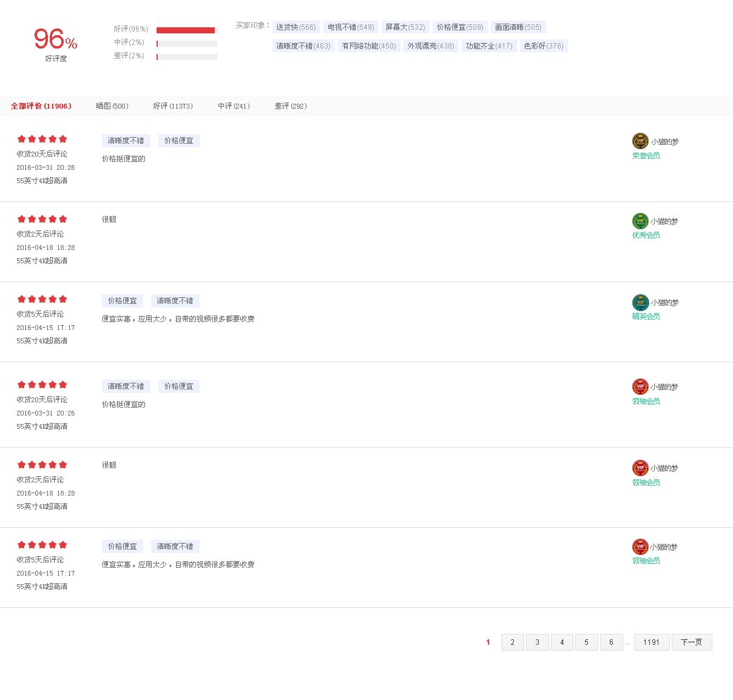
Task: Open the 好评 (11373) tab
Action: click(x=173, y=106)
